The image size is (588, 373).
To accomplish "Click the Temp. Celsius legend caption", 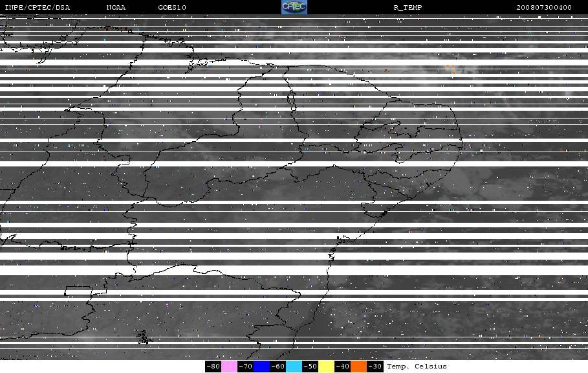I will 417,367.
